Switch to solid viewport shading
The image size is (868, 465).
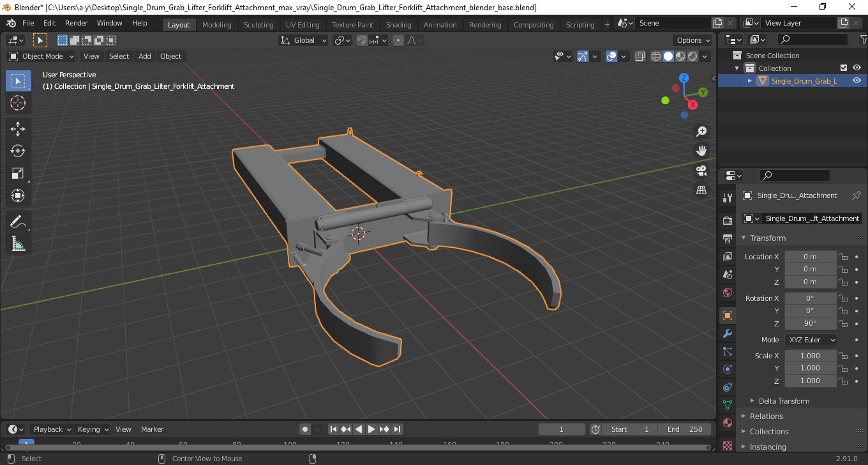[668, 56]
